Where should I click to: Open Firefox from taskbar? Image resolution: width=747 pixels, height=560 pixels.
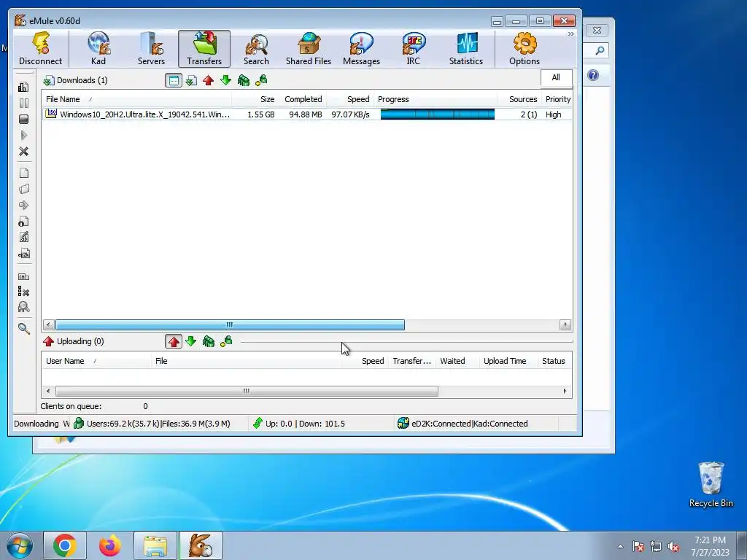point(110,545)
